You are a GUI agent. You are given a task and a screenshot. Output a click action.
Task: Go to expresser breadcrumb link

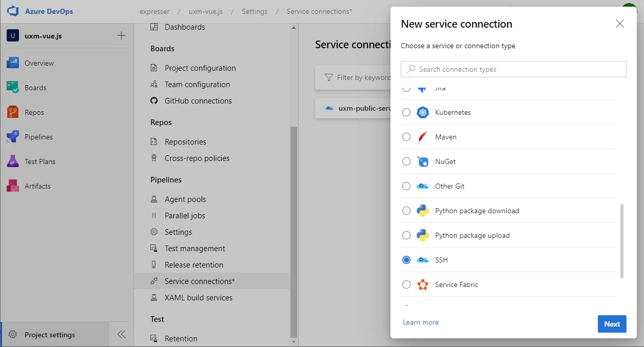pos(154,11)
